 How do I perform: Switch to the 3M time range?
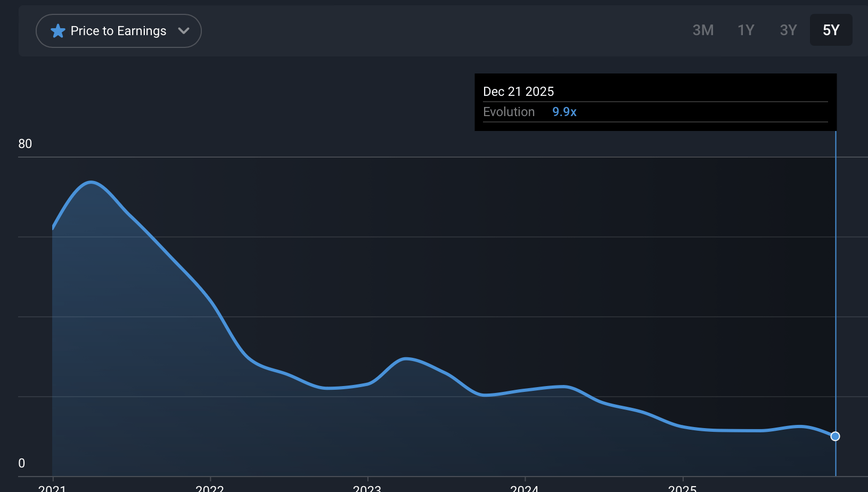(703, 30)
